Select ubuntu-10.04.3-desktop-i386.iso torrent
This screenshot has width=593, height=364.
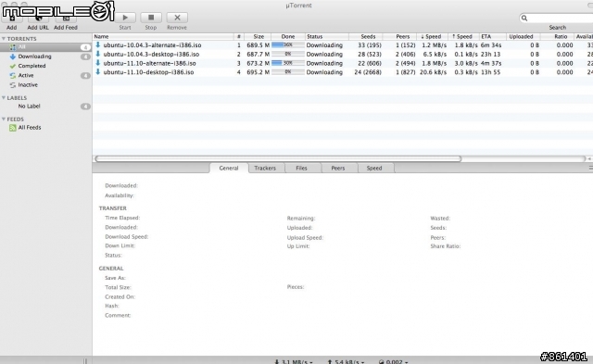(151, 54)
